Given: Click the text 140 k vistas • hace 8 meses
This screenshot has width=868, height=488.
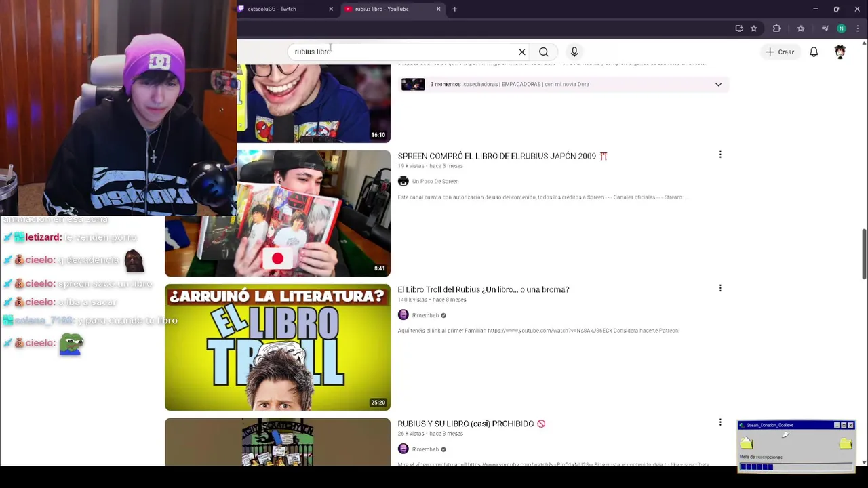Looking at the screenshot, I should pos(432,300).
